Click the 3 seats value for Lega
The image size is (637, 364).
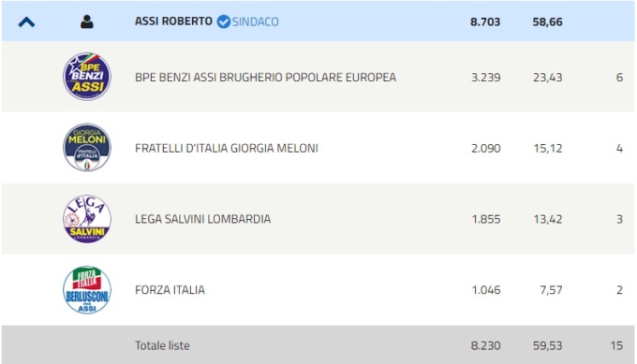click(x=619, y=219)
